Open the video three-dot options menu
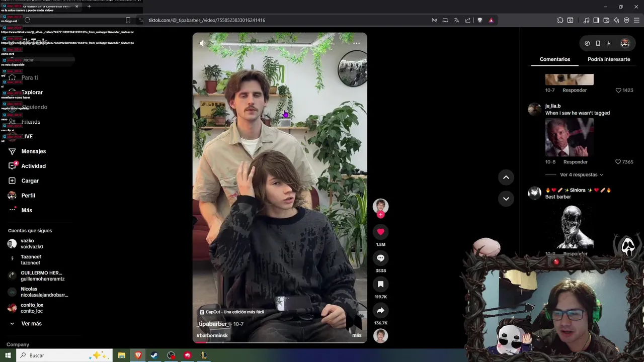This screenshot has height=362, width=644. 356,43
